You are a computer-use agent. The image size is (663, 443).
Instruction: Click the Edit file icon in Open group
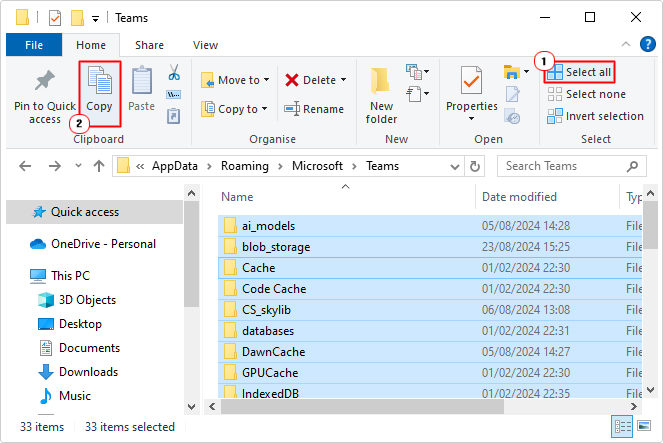[512, 94]
